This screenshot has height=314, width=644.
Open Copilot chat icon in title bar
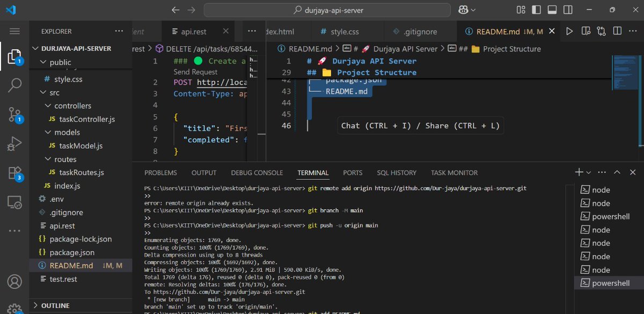[x=463, y=10]
